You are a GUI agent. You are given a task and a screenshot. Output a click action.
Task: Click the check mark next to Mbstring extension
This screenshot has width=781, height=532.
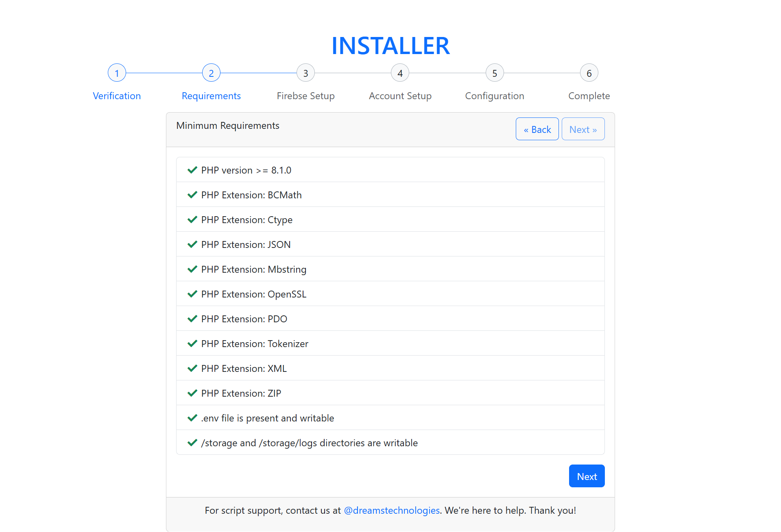(192, 269)
